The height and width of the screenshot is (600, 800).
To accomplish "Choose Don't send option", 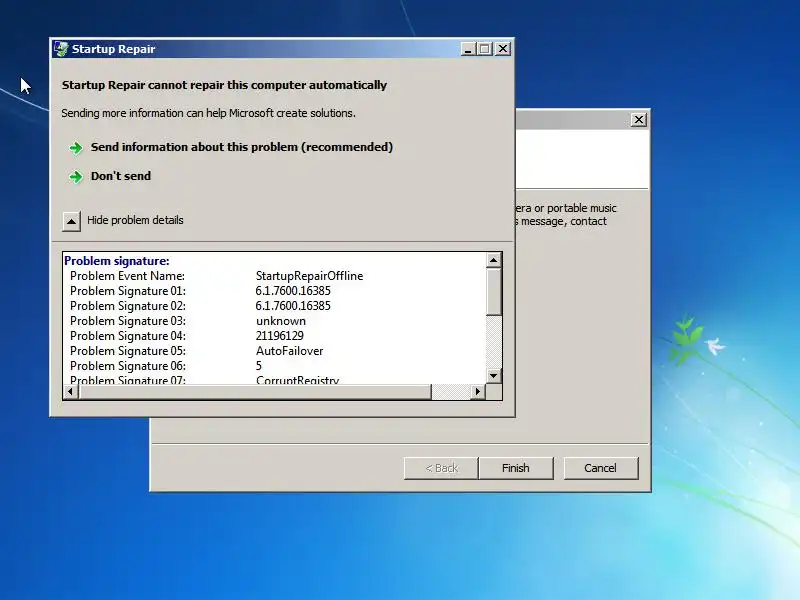I will [121, 176].
